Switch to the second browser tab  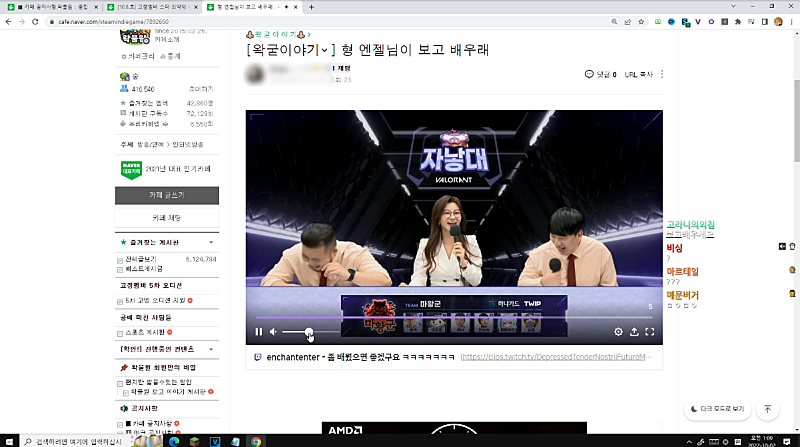pyautogui.click(x=152, y=7)
